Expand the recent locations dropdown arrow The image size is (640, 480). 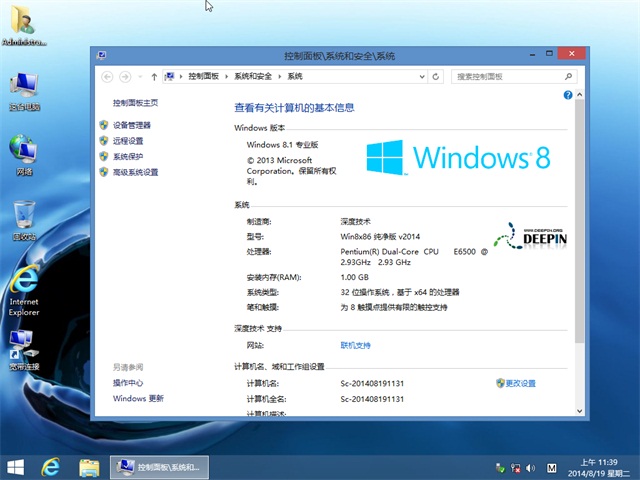(139, 76)
